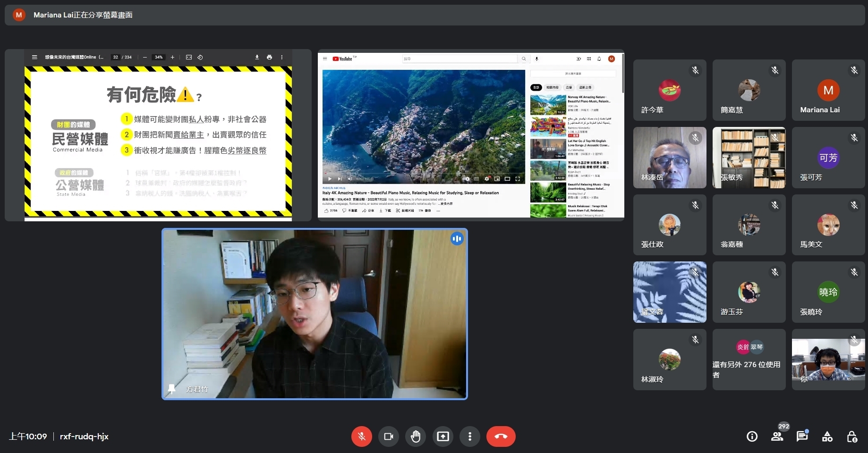The image size is (868, 453).
Task: Click the pin icon on 方君竹's tile
Action: (x=171, y=389)
